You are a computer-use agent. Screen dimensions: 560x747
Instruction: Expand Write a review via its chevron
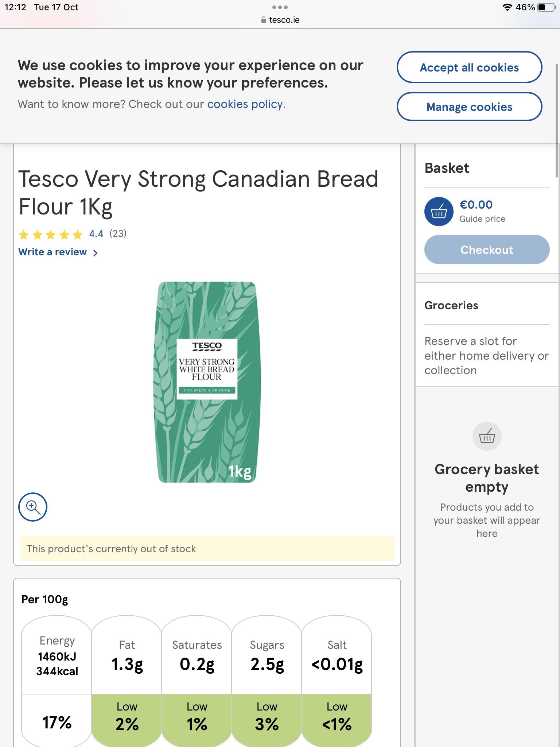[95, 252]
